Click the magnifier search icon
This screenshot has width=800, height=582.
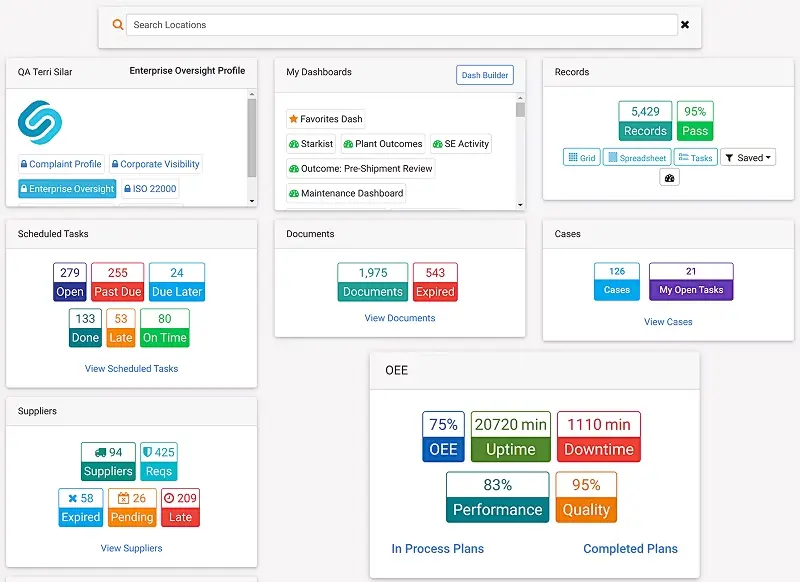[118, 25]
